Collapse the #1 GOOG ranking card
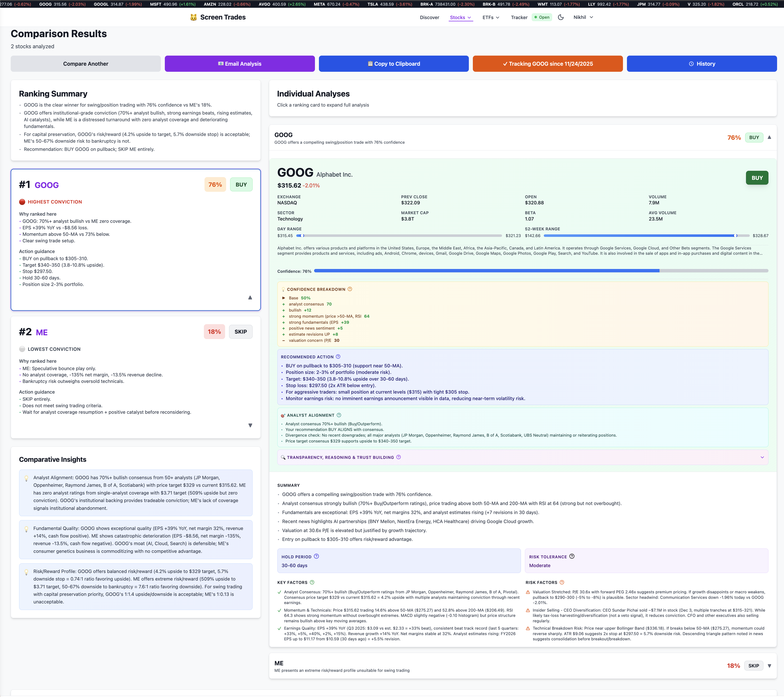This screenshot has width=784, height=697. 250,298
